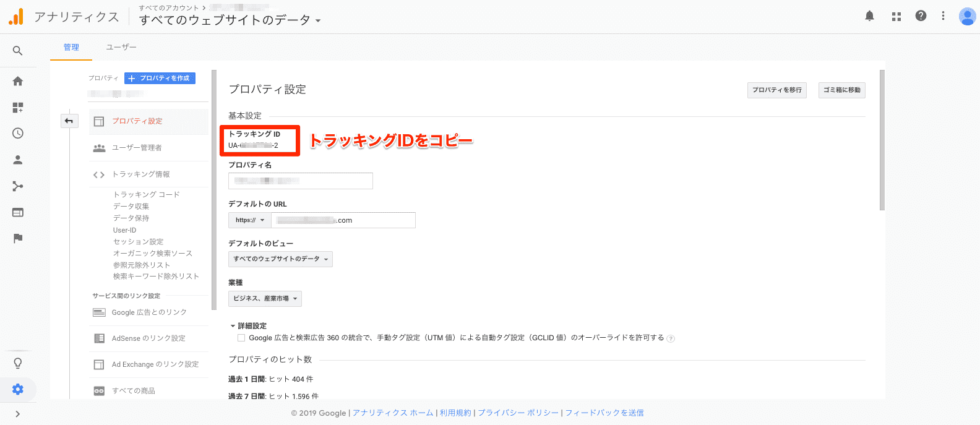This screenshot has width=980, height=425.
Task: Click プロパティを作成 button
Action: (x=160, y=78)
